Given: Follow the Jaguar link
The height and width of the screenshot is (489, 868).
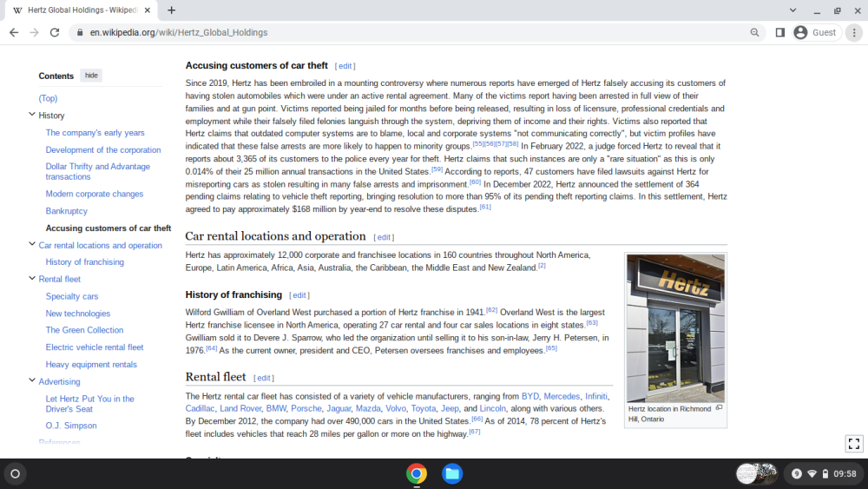Looking at the screenshot, I should pos(339,408).
